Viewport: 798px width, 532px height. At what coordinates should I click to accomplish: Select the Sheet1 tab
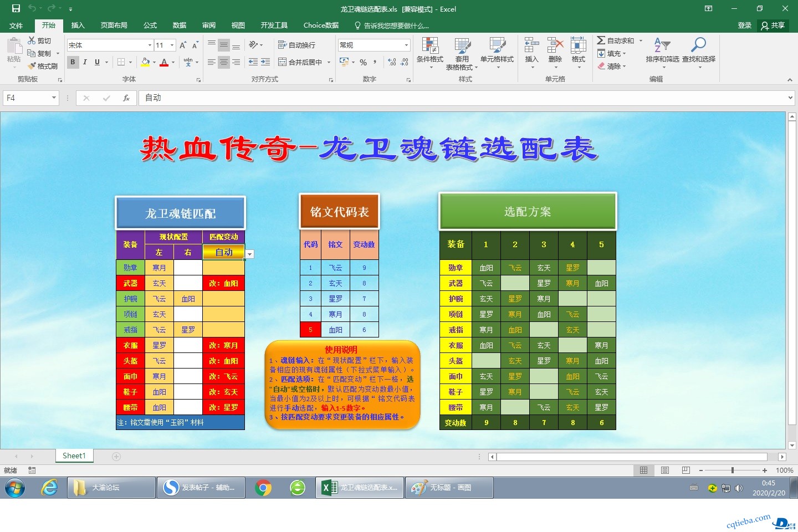[74, 456]
